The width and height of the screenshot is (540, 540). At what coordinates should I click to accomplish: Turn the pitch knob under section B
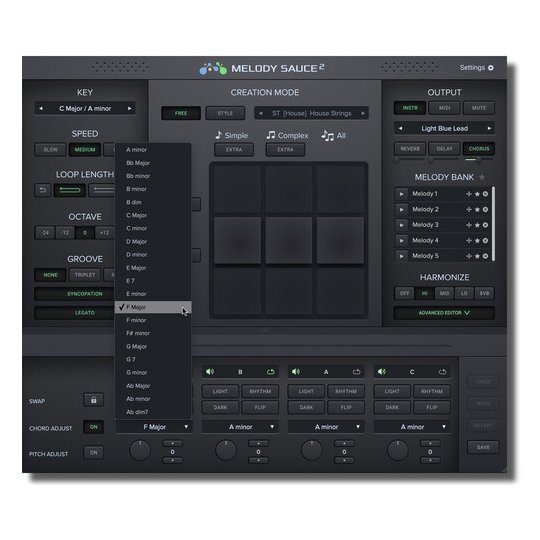point(226,450)
